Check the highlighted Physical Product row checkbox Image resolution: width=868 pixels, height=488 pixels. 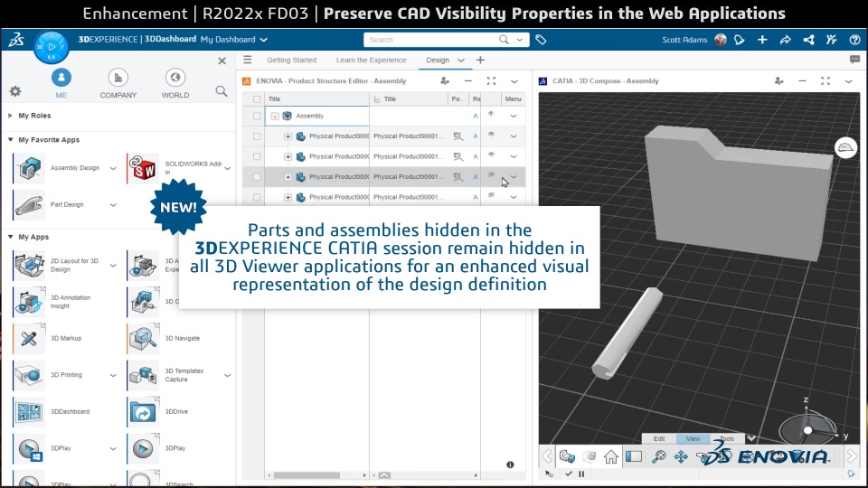click(257, 177)
